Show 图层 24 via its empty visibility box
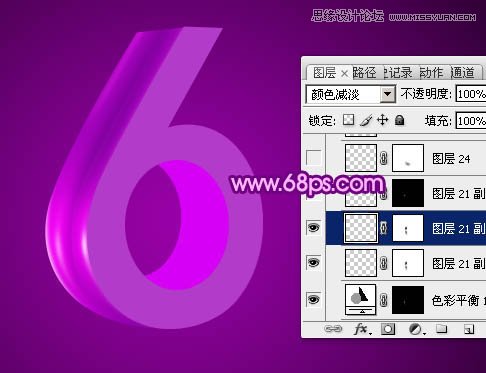The height and width of the screenshot is (373, 486). (314, 158)
